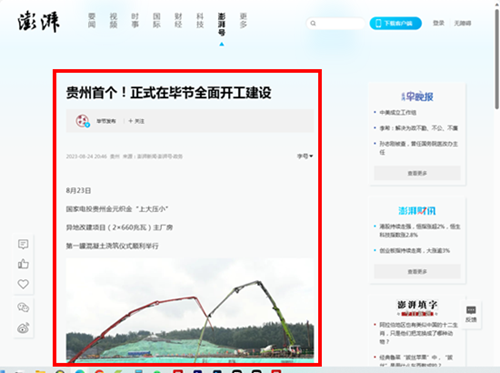Share the article via WeChat icon
The width and height of the screenshot is (500, 373).
point(23,307)
